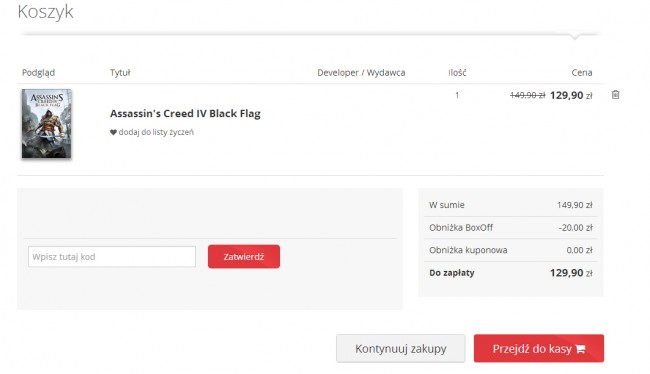Focus the 'Wpisz tutaj kod' coupon field
Viewport: 650px width, 374px height.
pyautogui.click(x=112, y=257)
